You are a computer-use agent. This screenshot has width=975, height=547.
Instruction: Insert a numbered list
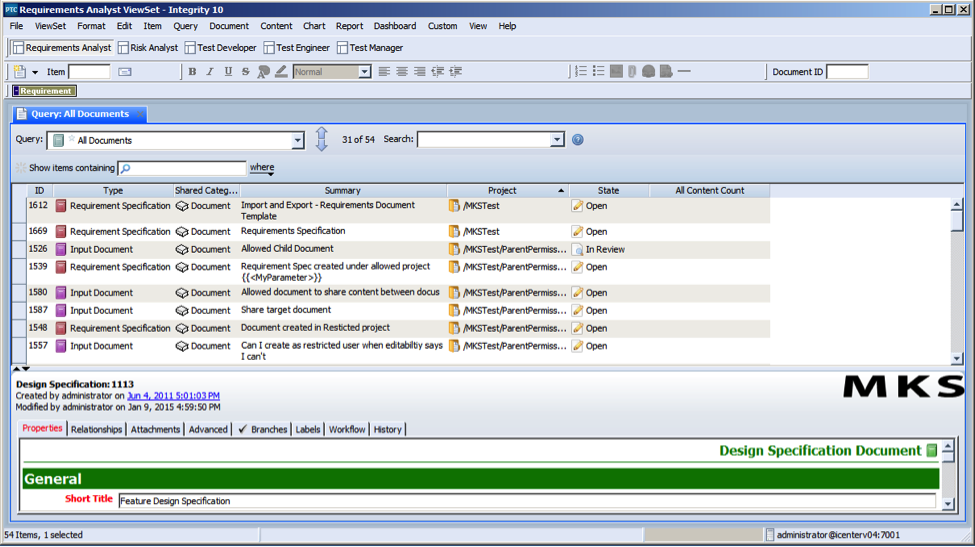(x=581, y=71)
